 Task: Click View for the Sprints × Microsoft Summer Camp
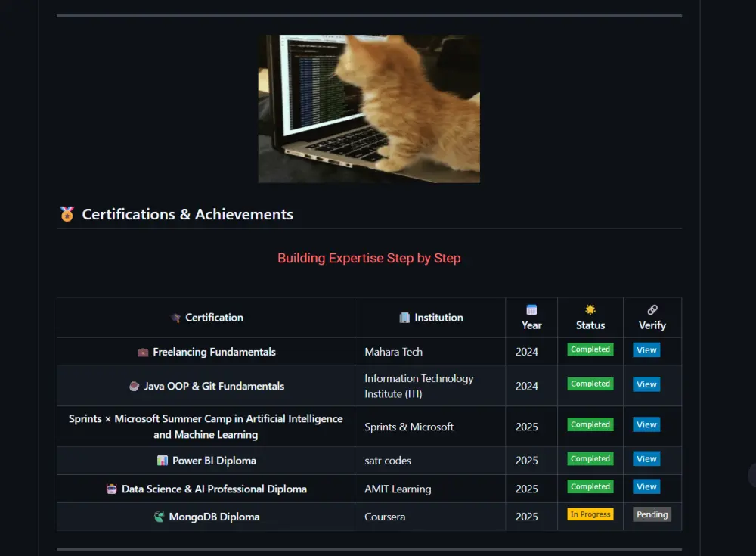[646, 424]
